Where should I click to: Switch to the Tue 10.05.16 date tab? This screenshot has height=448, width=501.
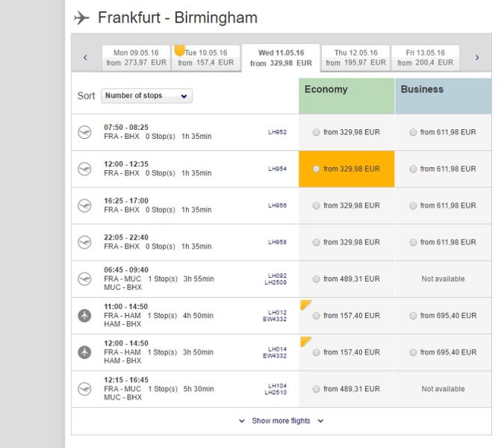(x=206, y=57)
